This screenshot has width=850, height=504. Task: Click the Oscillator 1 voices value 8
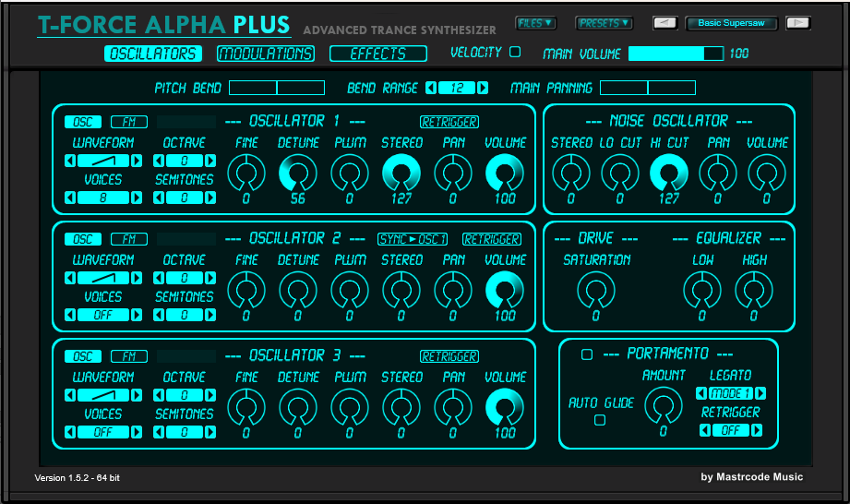(x=103, y=198)
